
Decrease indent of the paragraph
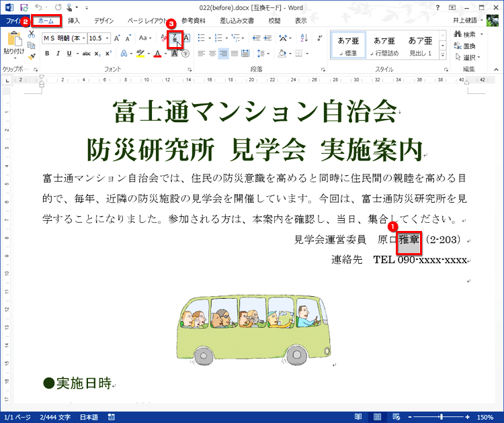[x=256, y=38]
